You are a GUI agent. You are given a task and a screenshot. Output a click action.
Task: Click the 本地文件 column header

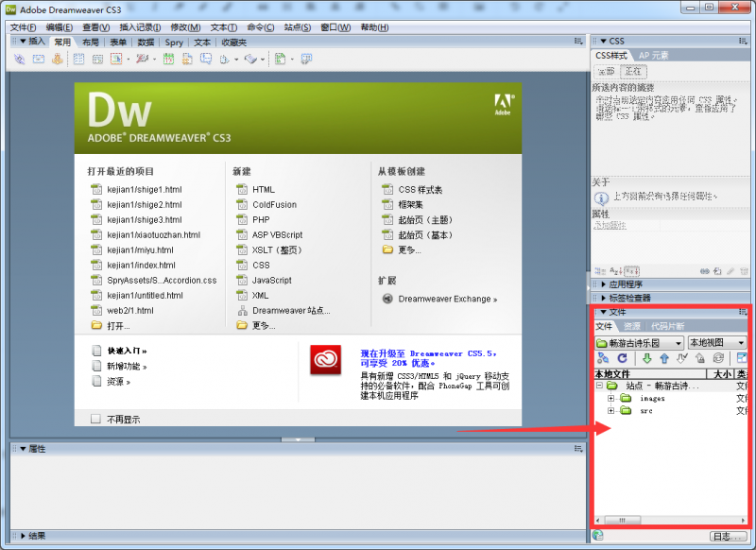650,373
